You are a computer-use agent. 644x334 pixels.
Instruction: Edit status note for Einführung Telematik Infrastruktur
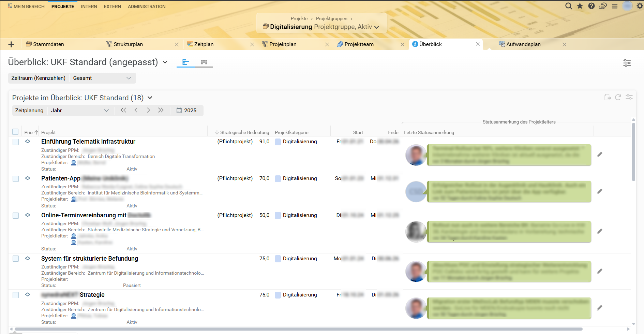point(600,155)
